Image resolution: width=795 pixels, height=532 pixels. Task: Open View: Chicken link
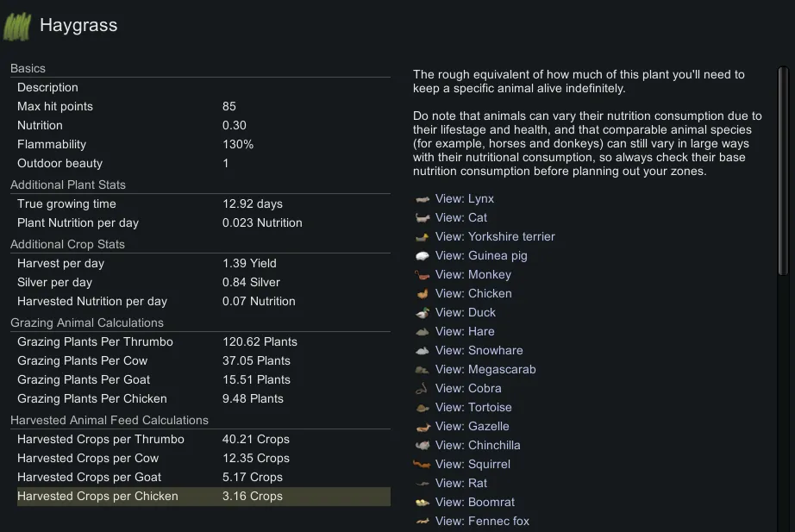473,294
